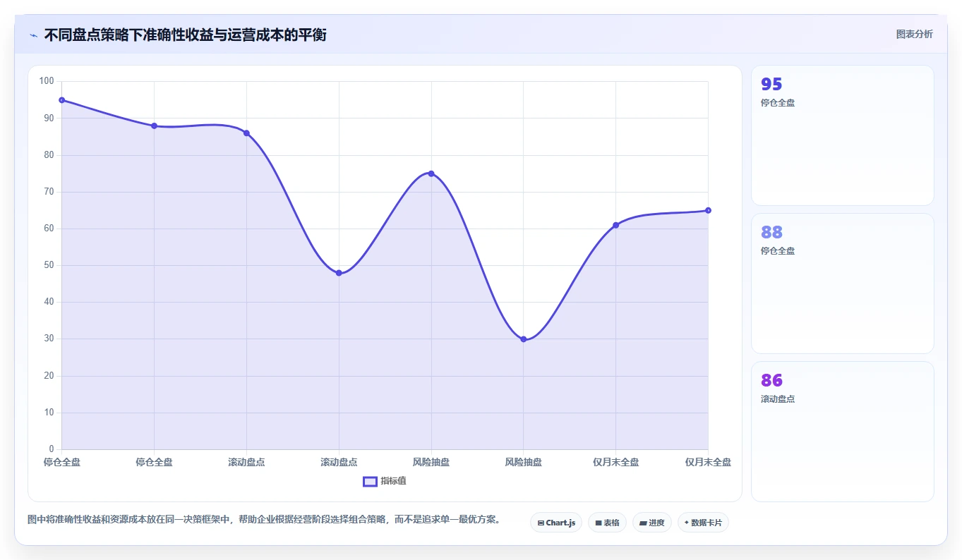Click the lightning icon beside the title
This screenshot has width=962, height=560.
tap(33, 35)
